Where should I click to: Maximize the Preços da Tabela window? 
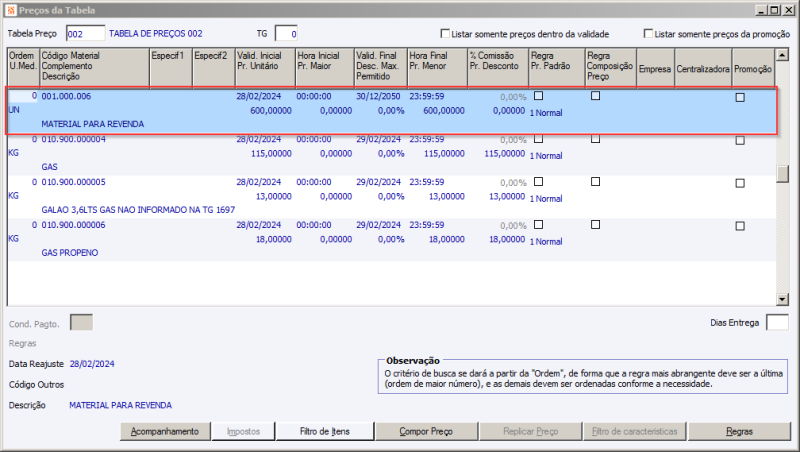(774, 9)
